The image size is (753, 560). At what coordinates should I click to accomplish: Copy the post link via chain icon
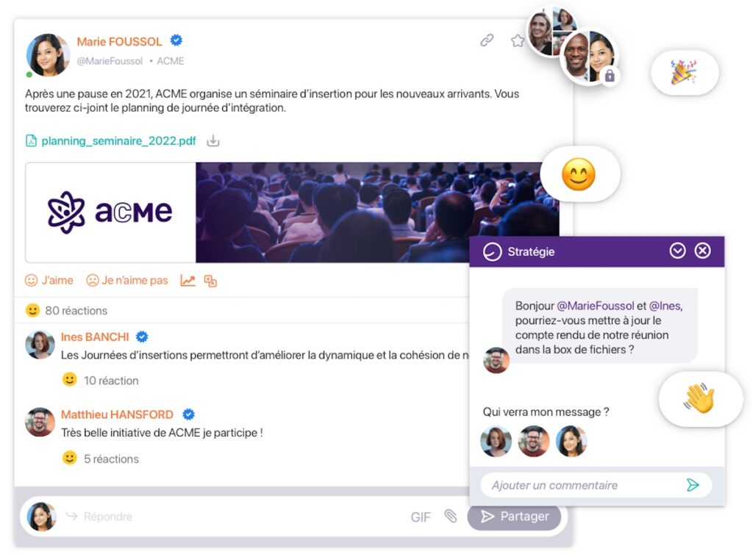(487, 40)
